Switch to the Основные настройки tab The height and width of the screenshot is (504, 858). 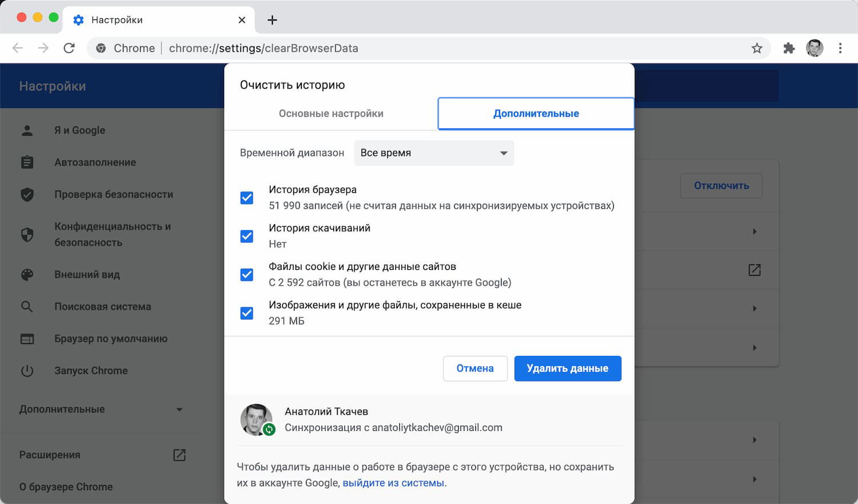click(331, 114)
